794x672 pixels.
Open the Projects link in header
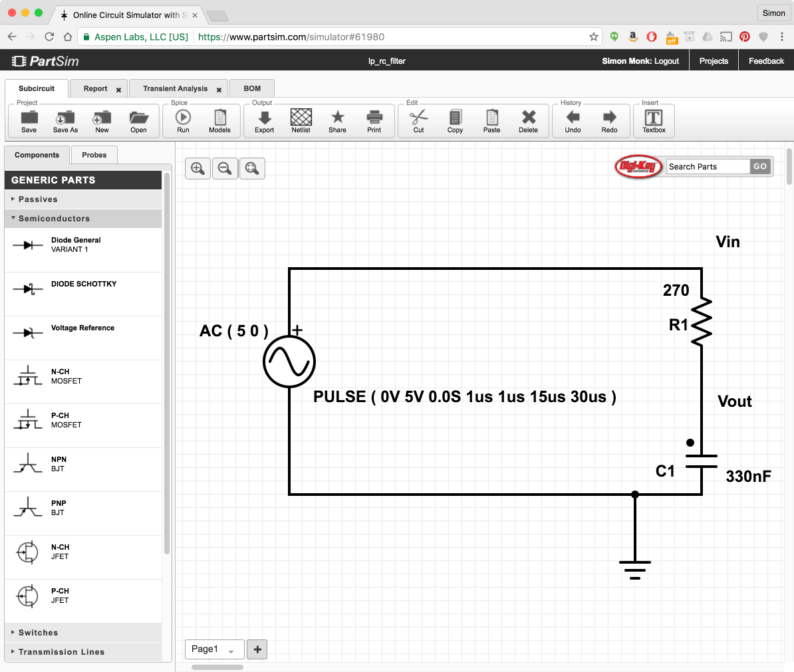tap(714, 61)
